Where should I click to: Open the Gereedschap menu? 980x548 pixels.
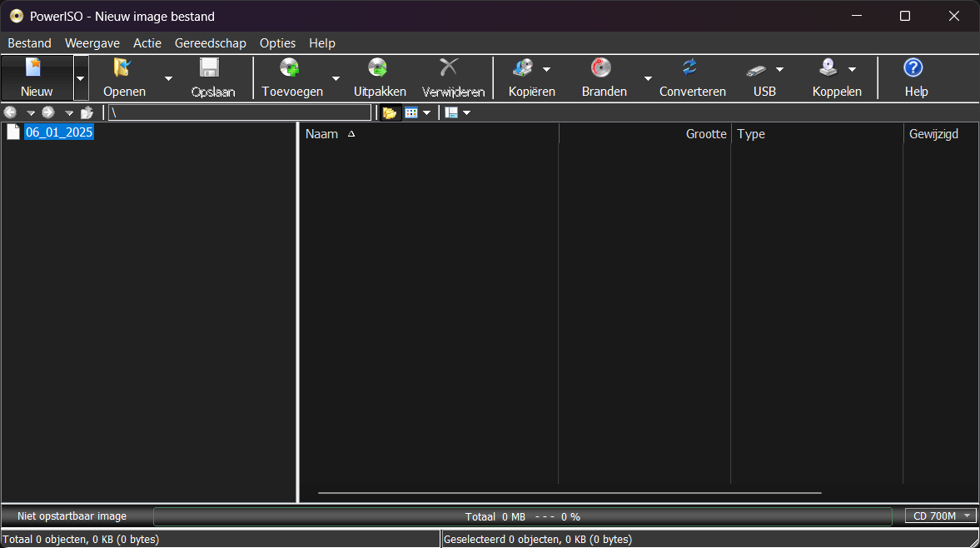click(x=210, y=43)
